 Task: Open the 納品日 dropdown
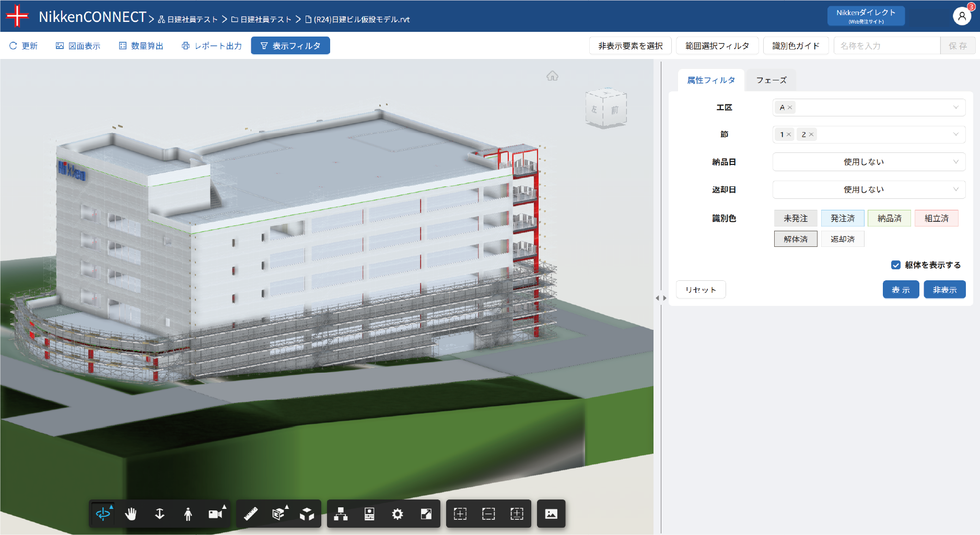[869, 162]
